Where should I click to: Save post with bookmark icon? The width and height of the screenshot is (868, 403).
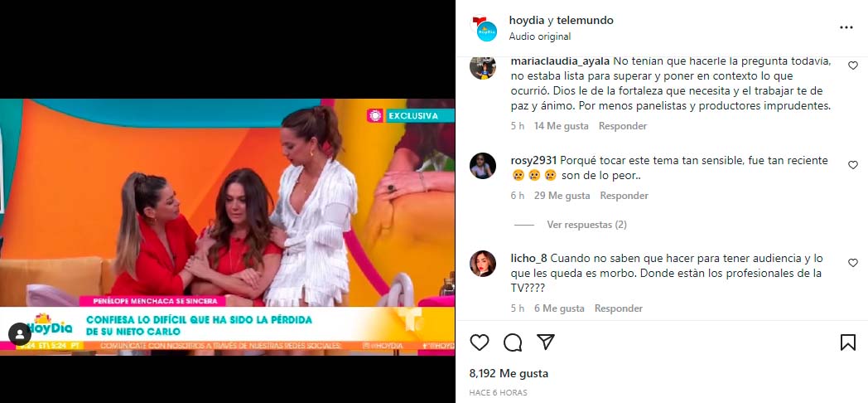click(847, 342)
